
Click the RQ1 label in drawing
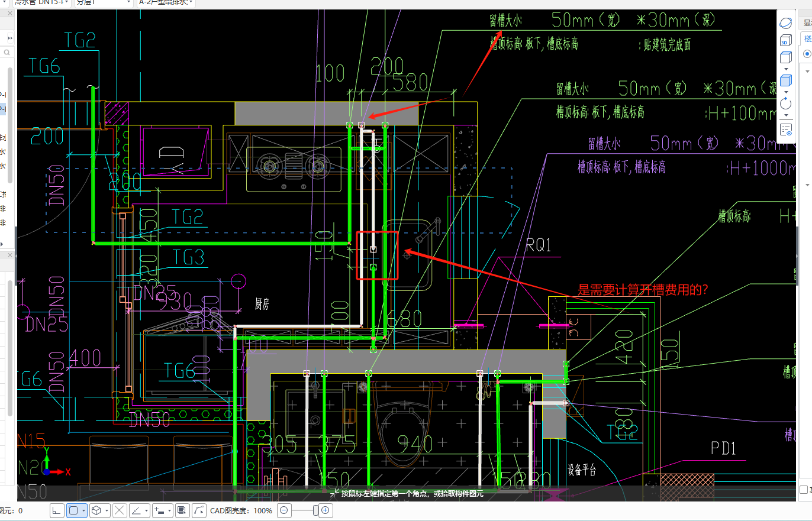pyautogui.click(x=538, y=245)
